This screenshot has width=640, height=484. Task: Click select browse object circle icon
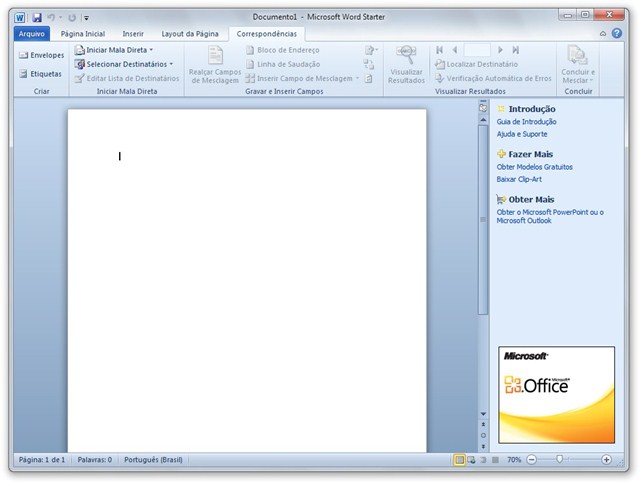(483, 435)
